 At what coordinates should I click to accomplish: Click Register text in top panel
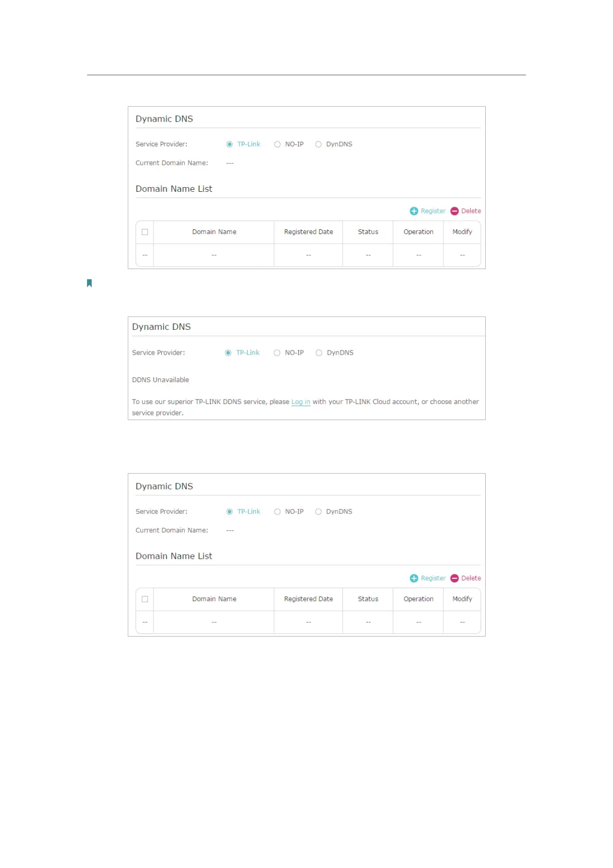tap(433, 211)
